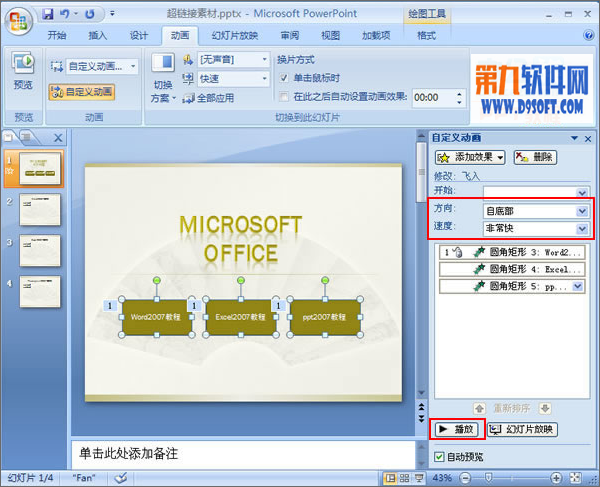Switch to the 开始 ribbon tab
Screen dimensions: 600x487
coord(57,36)
